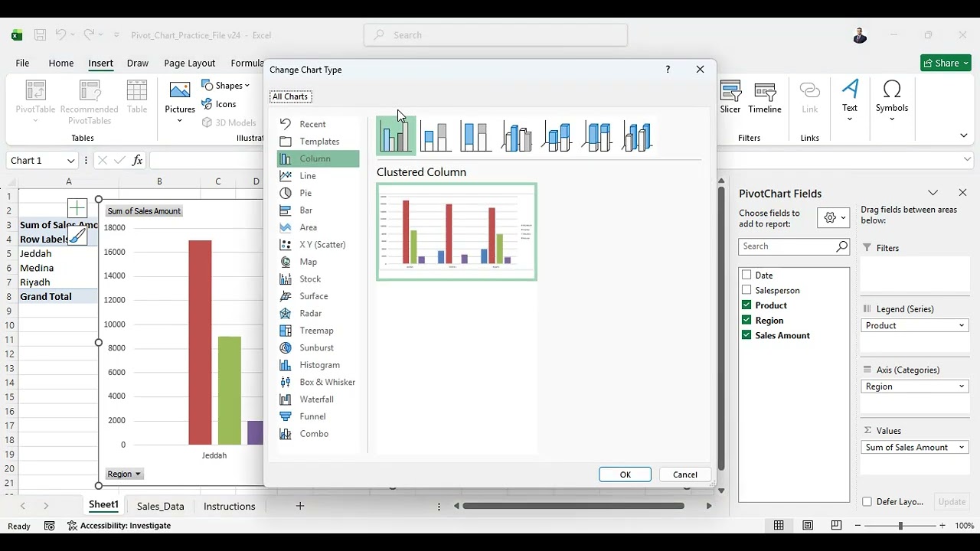
Task: Add a new sheet with plus icon
Action: 300,506
